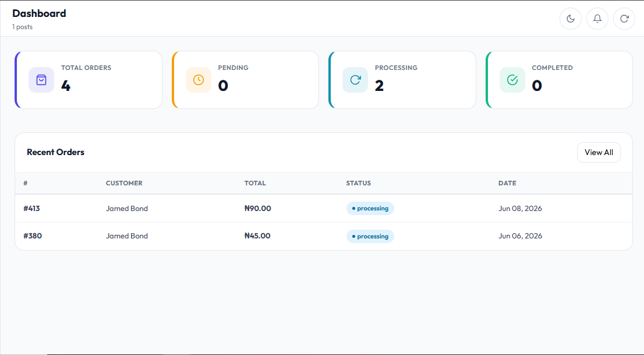Click the date Jun 06, 2026
The height and width of the screenshot is (355, 644).
[x=520, y=236]
